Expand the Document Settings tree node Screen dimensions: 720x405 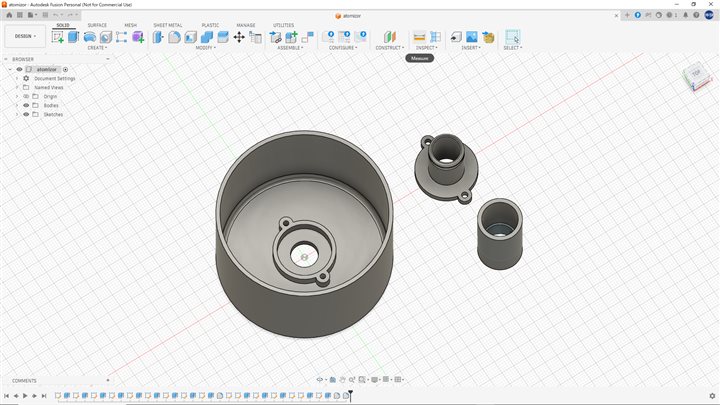tap(17, 79)
